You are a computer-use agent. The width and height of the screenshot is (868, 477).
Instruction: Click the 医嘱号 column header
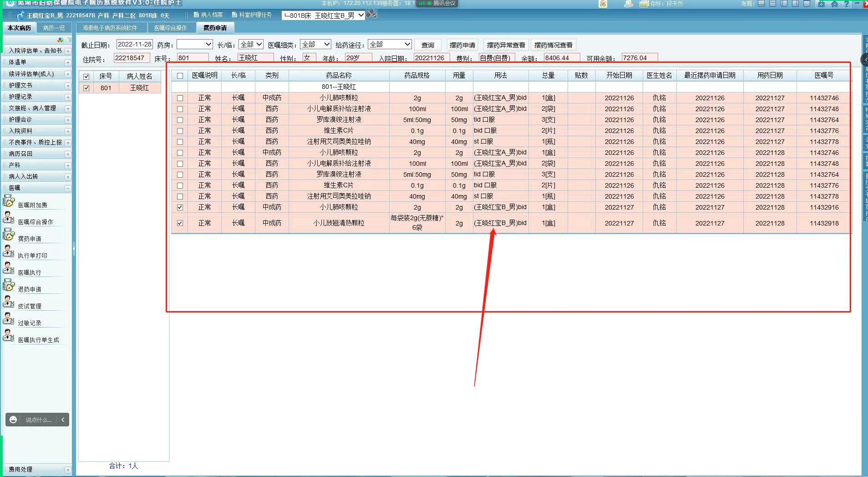click(824, 76)
